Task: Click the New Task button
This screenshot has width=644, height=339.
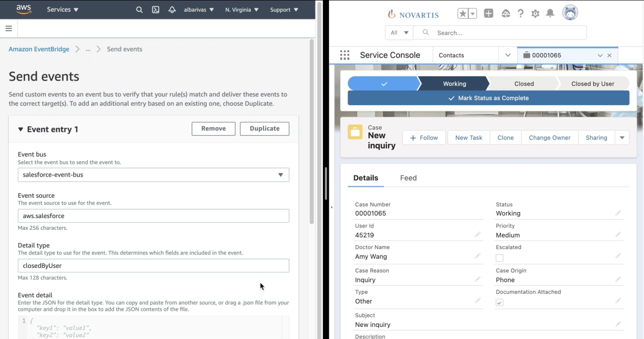Action: point(469,137)
